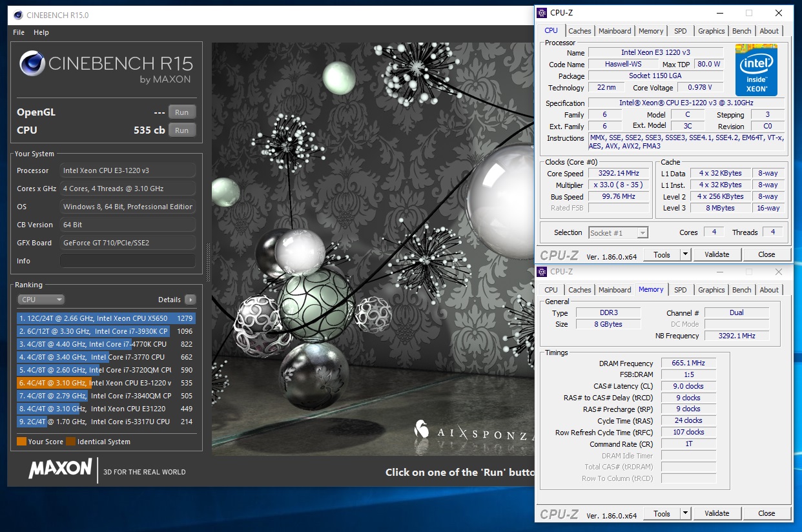Switch to CPU tab in lower CPU-Z window
Viewport: 802px width, 532px height.
[551, 290]
